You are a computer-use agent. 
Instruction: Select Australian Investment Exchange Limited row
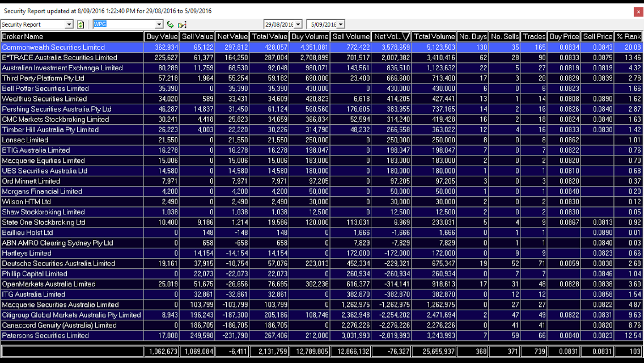(321, 68)
